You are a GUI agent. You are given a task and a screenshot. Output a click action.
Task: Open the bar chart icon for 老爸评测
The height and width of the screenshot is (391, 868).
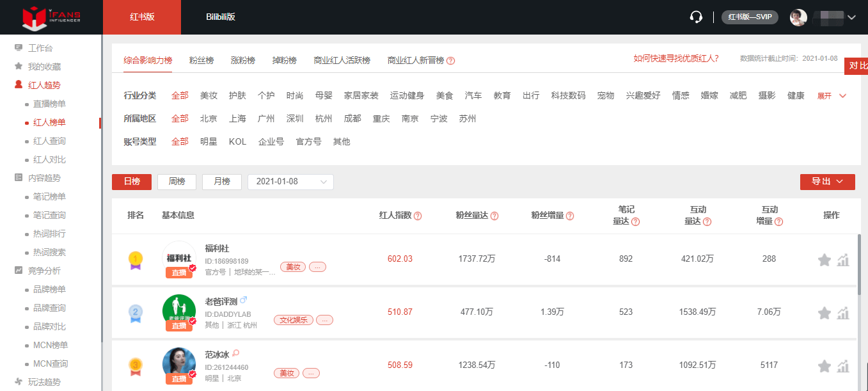click(843, 313)
